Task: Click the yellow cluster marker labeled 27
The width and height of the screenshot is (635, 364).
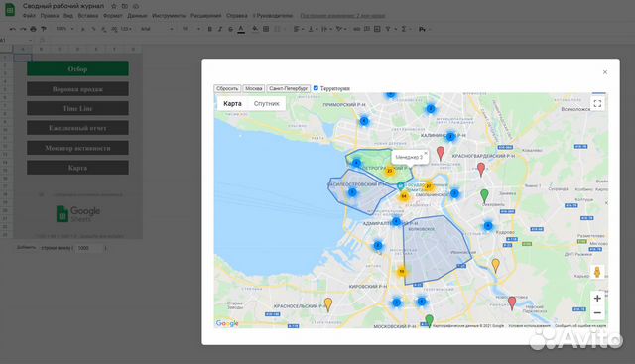Action: 428,186
